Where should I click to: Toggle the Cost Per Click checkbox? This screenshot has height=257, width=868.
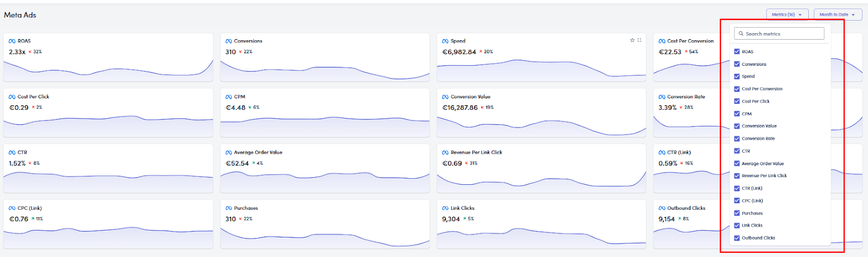(x=737, y=101)
